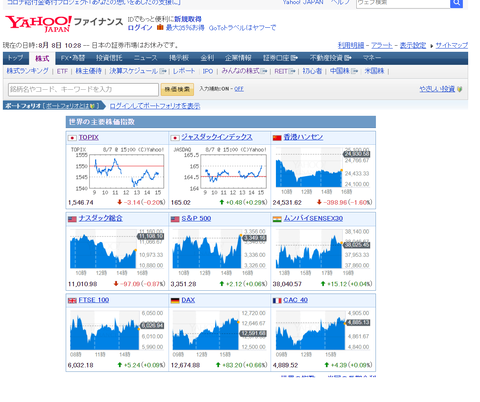Click the Japan flag icon beside TOPIX
480x402 pixels.
click(72, 138)
